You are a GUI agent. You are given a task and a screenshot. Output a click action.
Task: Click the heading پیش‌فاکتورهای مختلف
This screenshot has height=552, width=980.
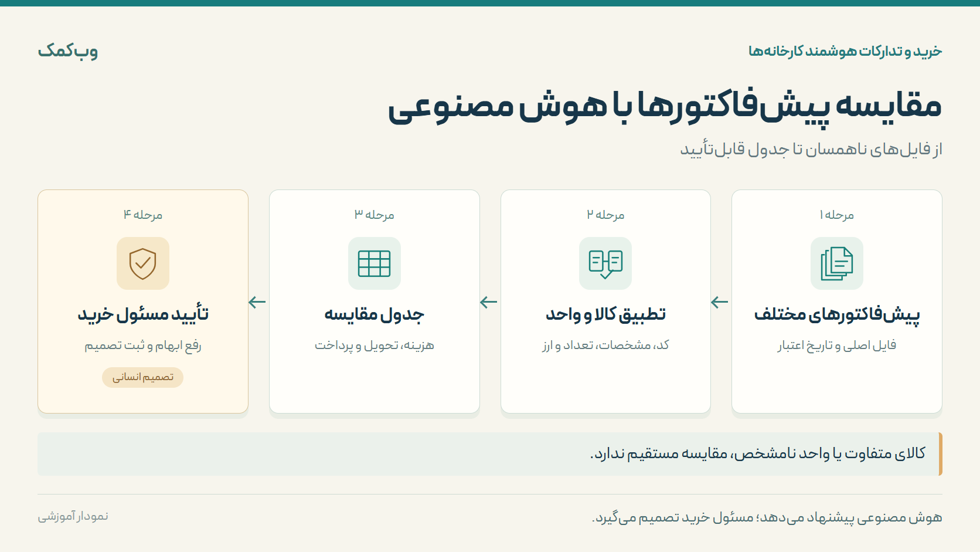pyautogui.click(x=836, y=314)
